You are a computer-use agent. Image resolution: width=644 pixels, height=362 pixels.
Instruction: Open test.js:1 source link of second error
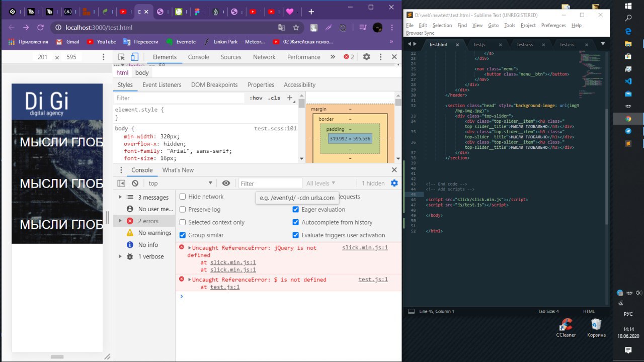pos(373,280)
